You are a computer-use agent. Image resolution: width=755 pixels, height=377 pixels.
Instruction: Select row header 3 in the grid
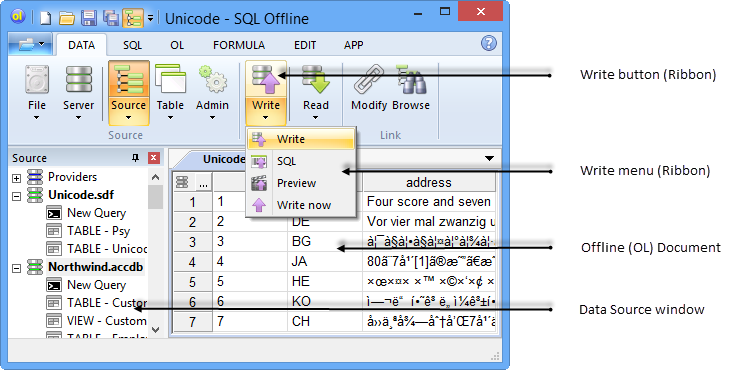193,242
